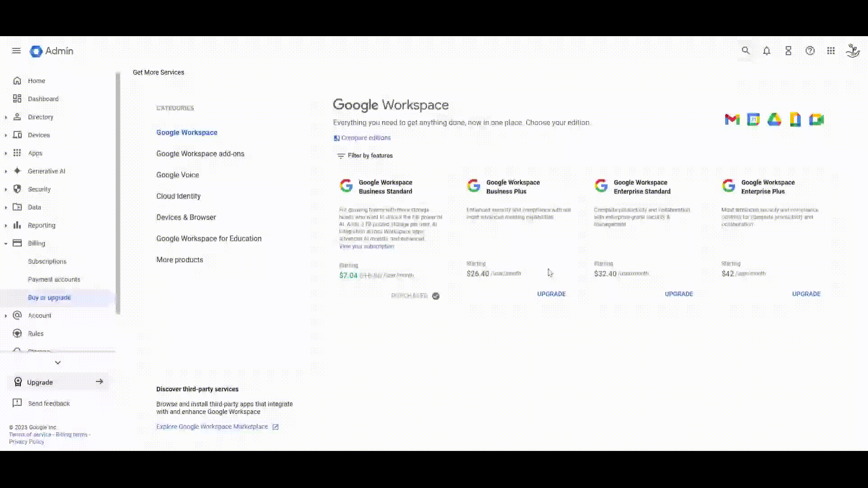Show more sidebar items chevron
868x488 pixels.
(x=58, y=363)
